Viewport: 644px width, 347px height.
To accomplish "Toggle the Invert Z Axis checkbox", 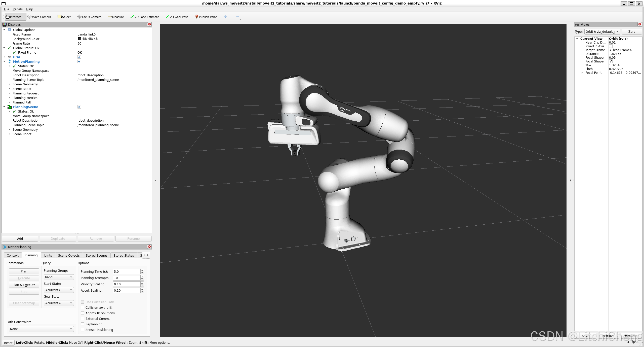I will pyautogui.click(x=611, y=46).
